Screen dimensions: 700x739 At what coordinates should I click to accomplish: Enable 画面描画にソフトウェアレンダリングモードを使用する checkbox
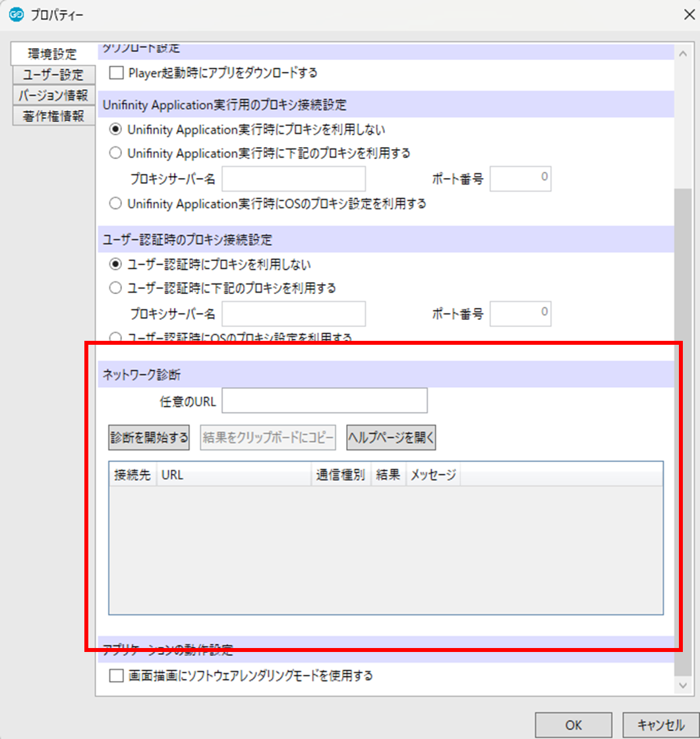click(116, 676)
